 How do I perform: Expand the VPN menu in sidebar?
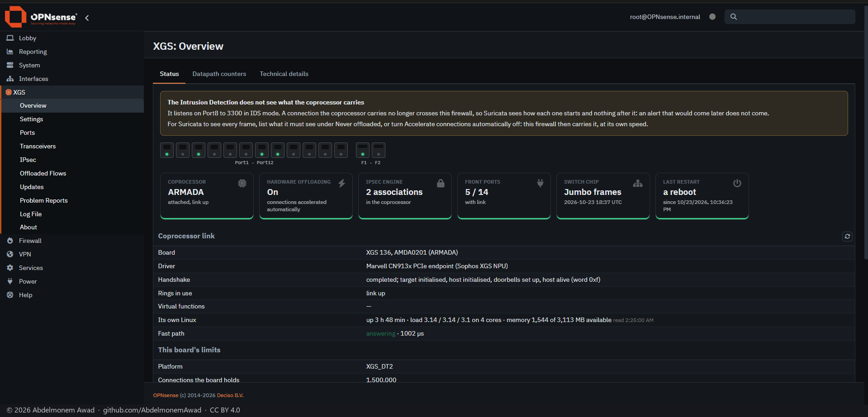[x=72, y=254]
